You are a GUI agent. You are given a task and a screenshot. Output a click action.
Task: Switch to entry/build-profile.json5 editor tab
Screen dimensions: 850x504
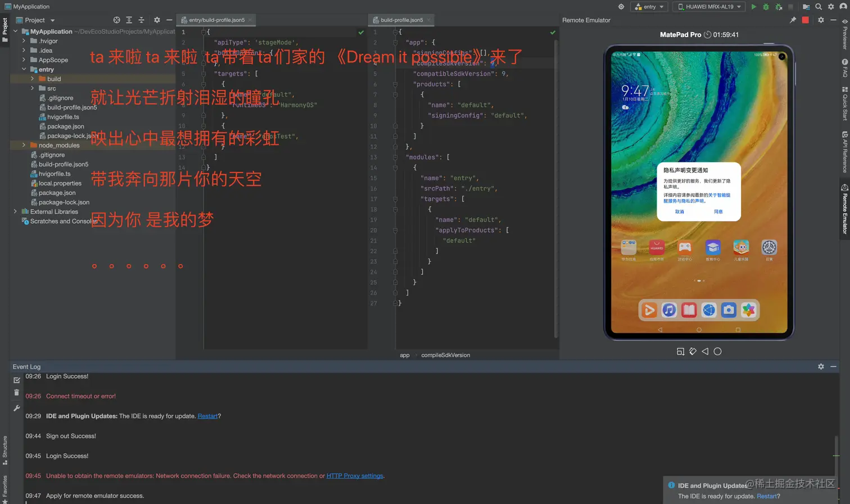click(216, 20)
